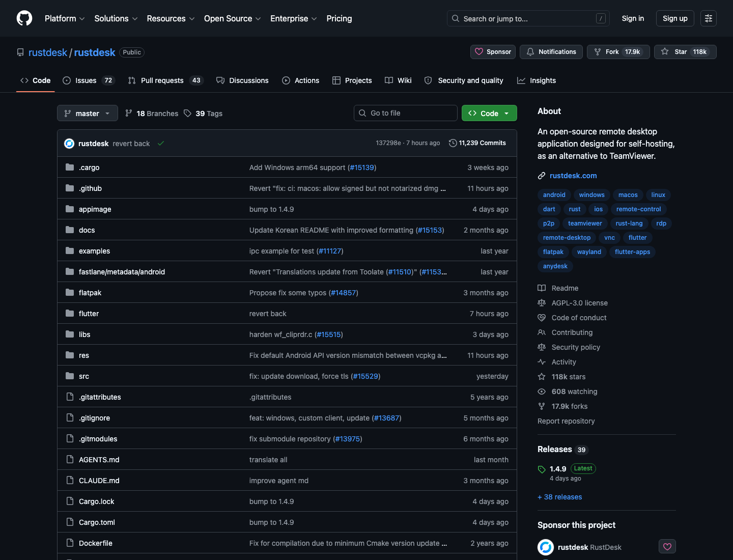Switch to the Pull requests tab
The image size is (733, 560).
[165, 80]
